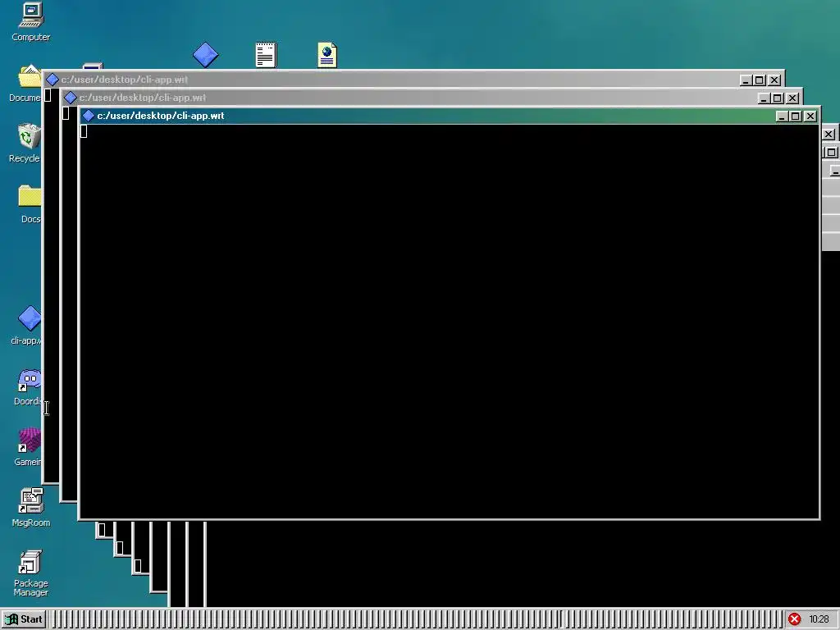
Task: Open the Documents folder icon
Action: click(25, 83)
